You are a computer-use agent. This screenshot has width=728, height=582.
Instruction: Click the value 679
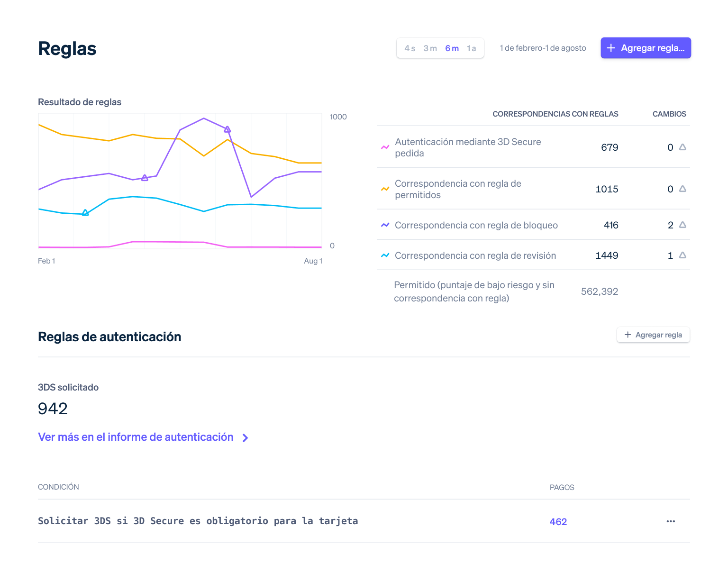(x=610, y=147)
